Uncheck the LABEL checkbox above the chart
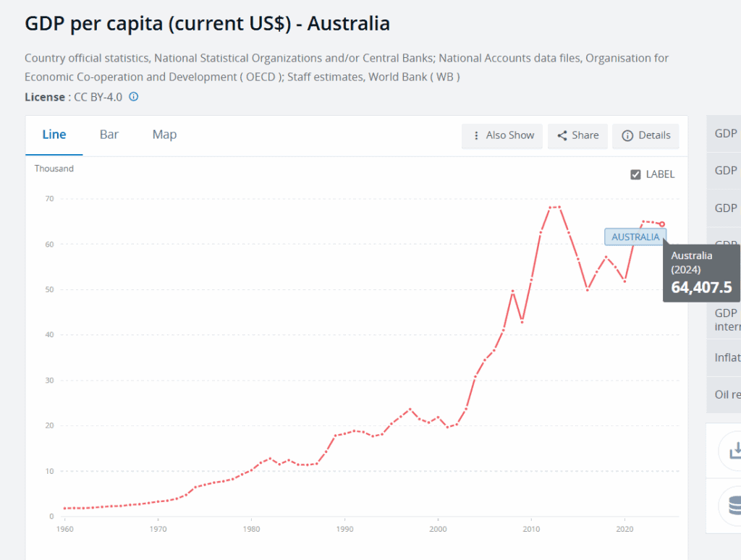Viewport: 741px width, 560px height. click(x=635, y=174)
